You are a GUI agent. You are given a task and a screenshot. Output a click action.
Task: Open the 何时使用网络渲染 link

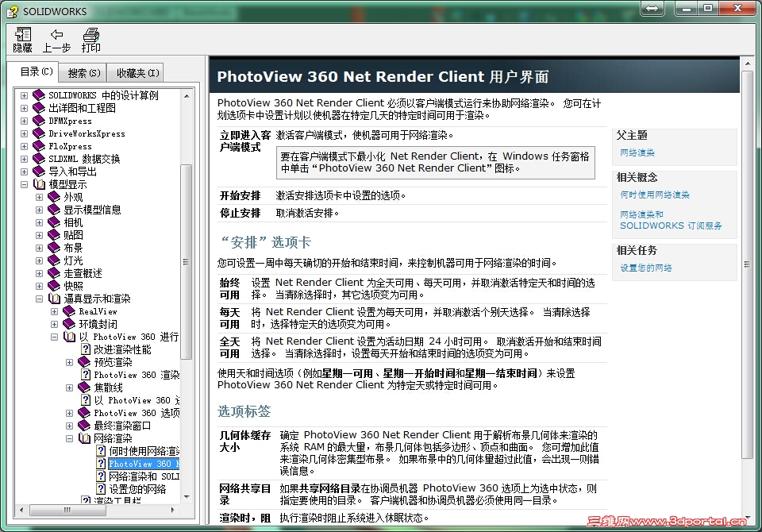click(655, 195)
